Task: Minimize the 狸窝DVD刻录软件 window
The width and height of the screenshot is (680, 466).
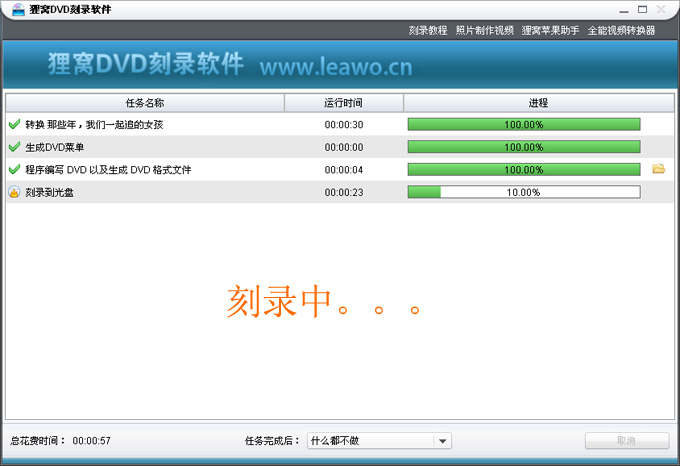Action: [x=624, y=10]
